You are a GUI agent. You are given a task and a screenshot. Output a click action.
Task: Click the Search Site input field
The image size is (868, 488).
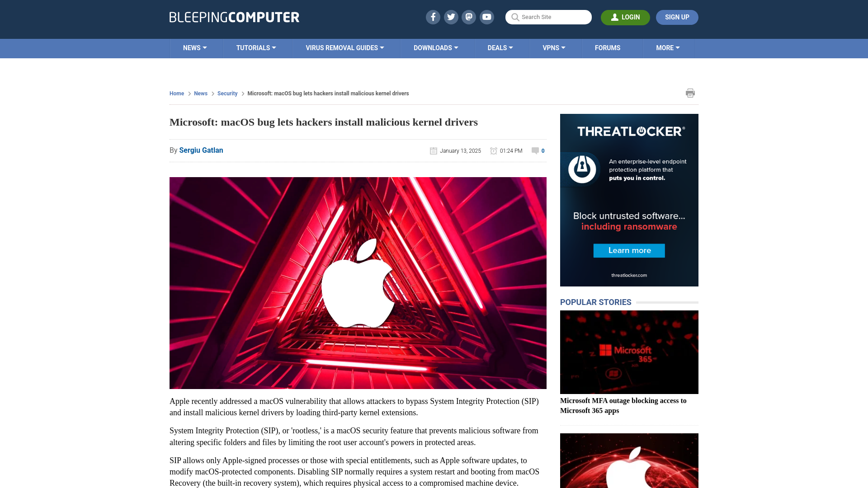coord(548,17)
